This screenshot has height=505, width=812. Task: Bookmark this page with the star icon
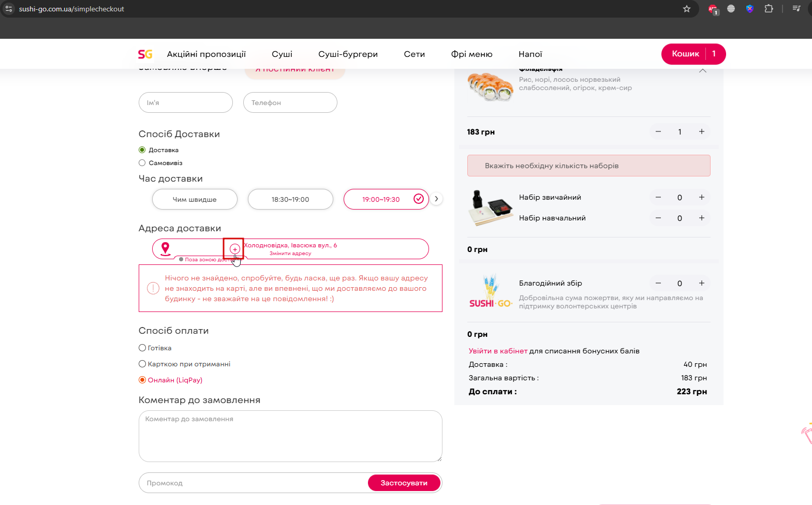point(687,9)
